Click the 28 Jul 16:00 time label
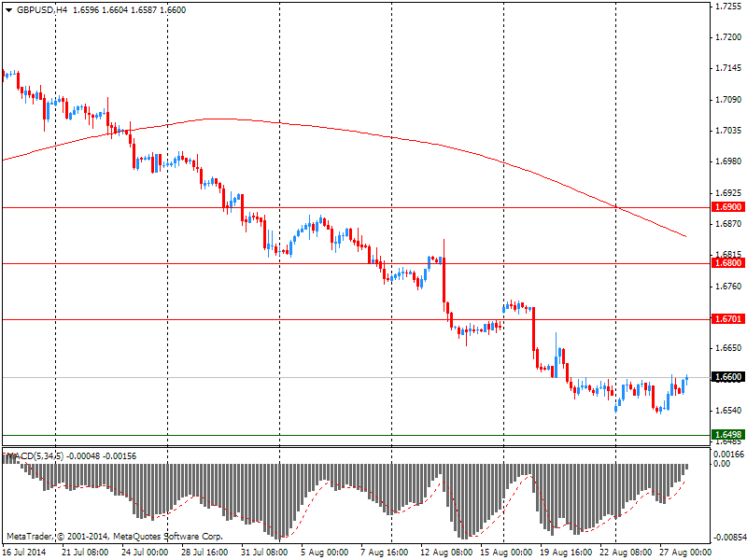The image size is (747, 560). coord(204,553)
